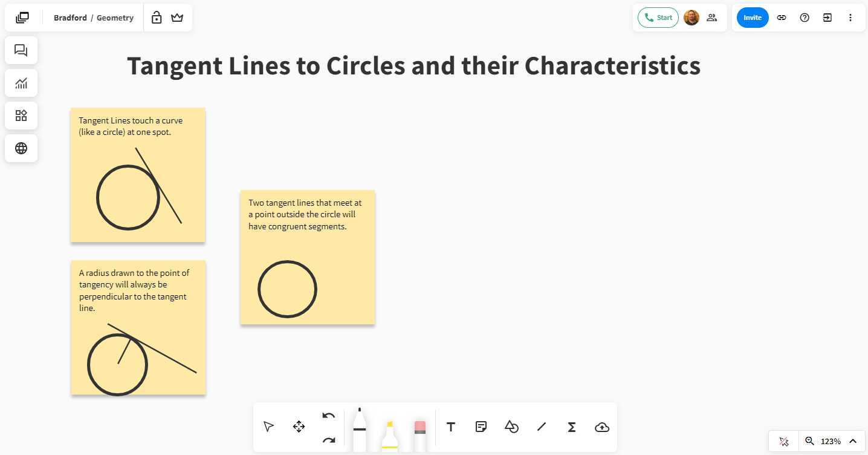Open the chat panel
This screenshot has height=455, width=868.
click(21, 50)
